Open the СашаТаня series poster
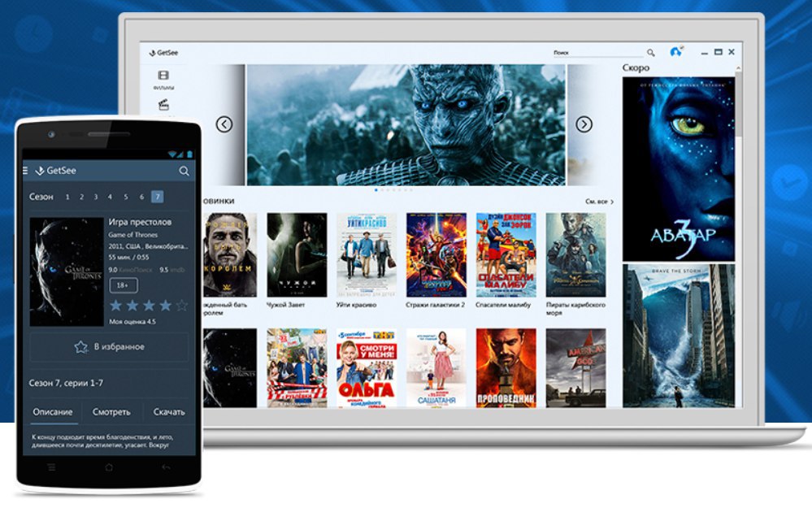This screenshot has width=812, height=508. tap(436, 368)
